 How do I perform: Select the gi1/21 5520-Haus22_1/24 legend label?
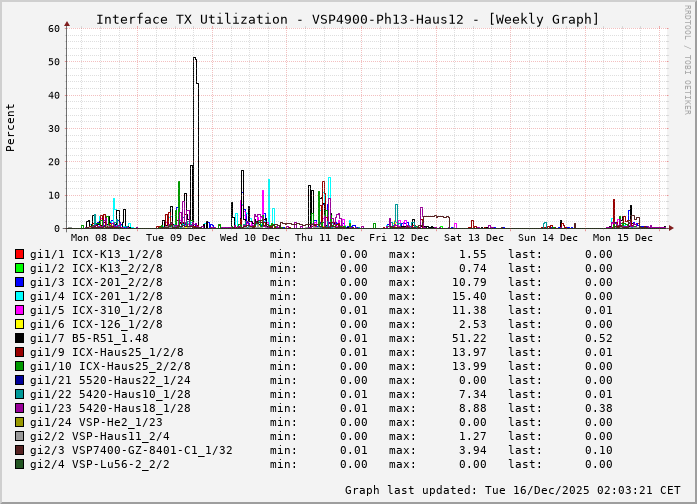pos(110,380)
